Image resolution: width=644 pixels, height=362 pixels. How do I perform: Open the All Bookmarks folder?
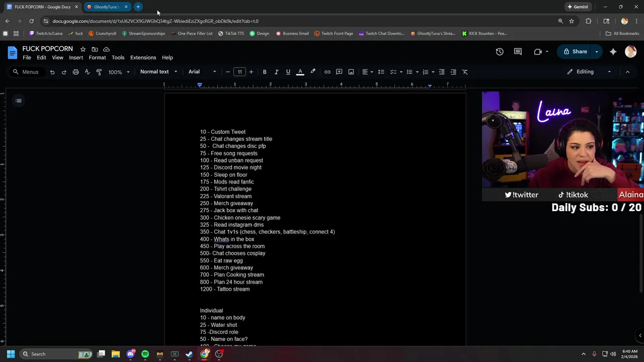pos(622,34)
